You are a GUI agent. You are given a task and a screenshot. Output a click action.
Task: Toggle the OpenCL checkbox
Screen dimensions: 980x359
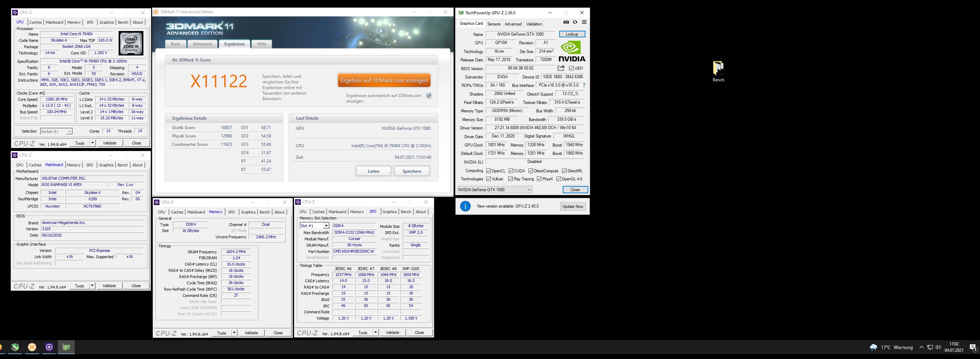pos(488,171)
